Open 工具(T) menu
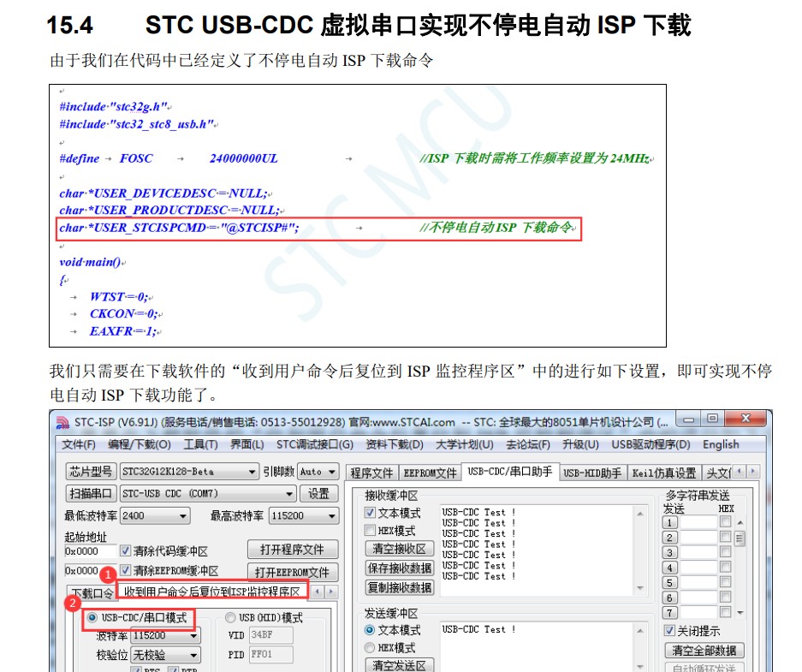The height and width of the screenshot is (672, 802). 200,444
